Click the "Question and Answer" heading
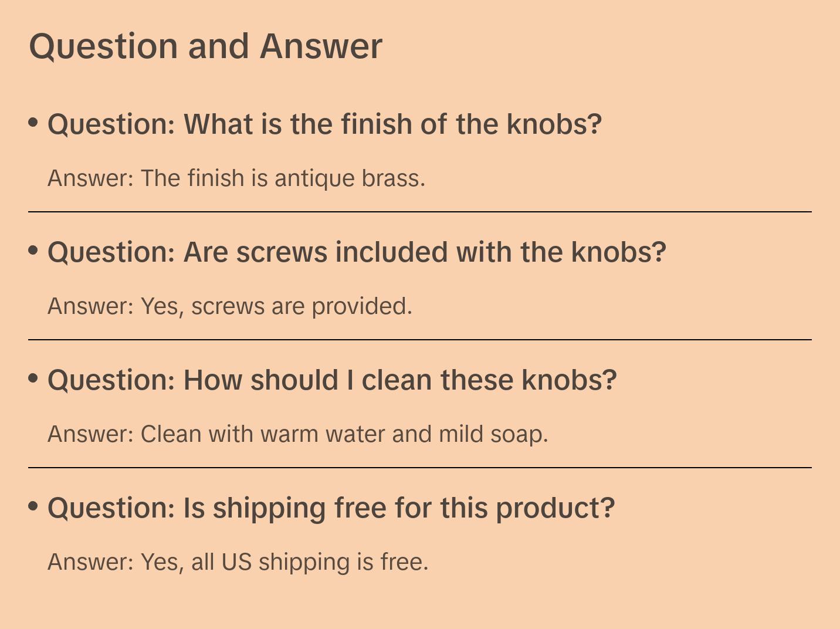The width and height of the screenshot is (840, 629). tap(205, 46)
